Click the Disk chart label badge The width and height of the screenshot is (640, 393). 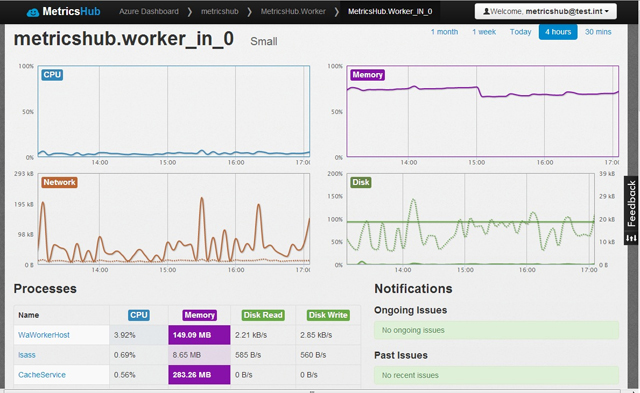tap(360, 182)
